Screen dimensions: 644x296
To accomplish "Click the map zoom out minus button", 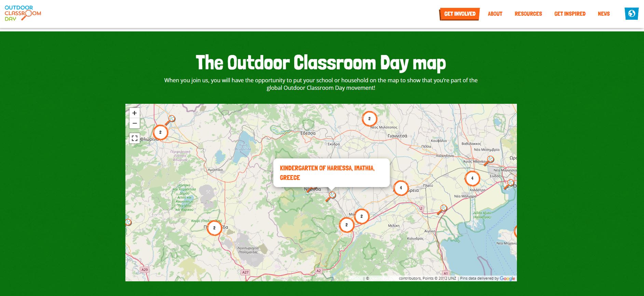I will [135, 123].
